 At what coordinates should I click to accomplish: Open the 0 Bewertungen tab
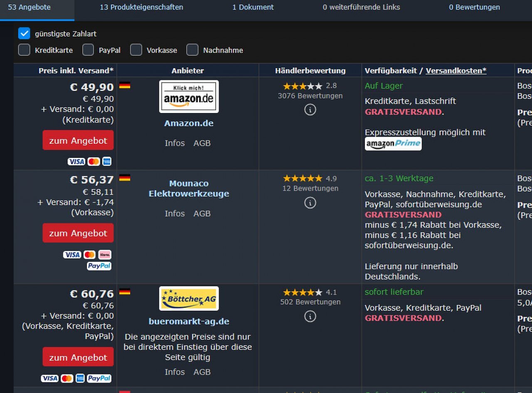[x=474, y=7]
